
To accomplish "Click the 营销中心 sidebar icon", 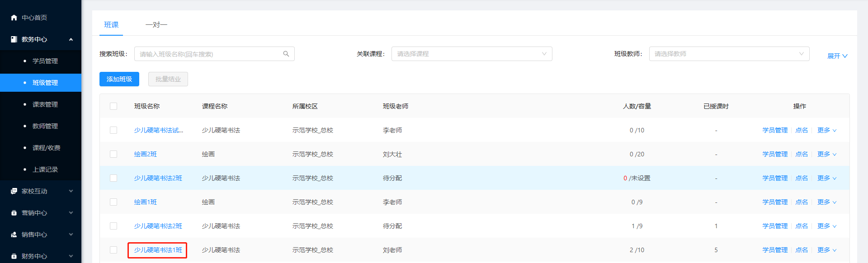I will pyautogui.click(x=14, y=213).
